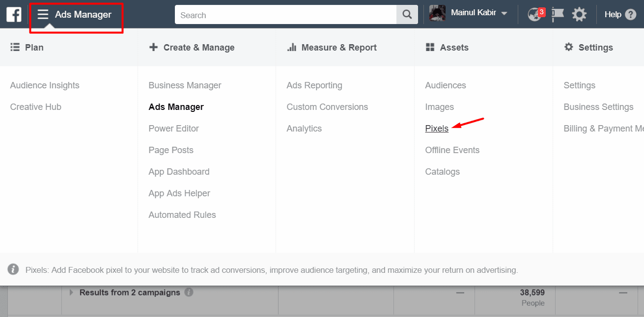Image resolution: width=644 pixels, height=317 pixels.
Task: Open Images under Assets
Action: [440, 107]
